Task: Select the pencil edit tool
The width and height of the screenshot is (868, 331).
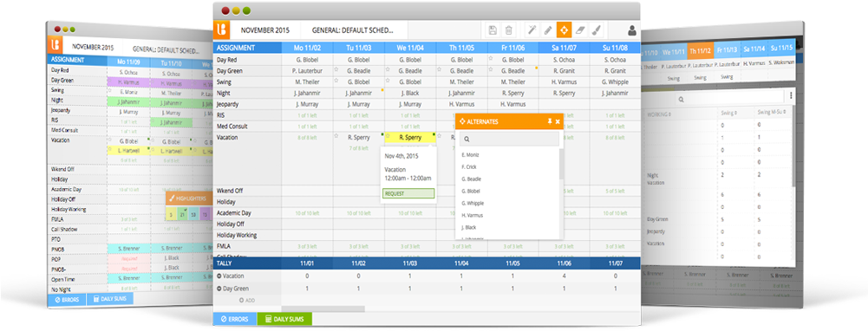Action: coord(548,29)
